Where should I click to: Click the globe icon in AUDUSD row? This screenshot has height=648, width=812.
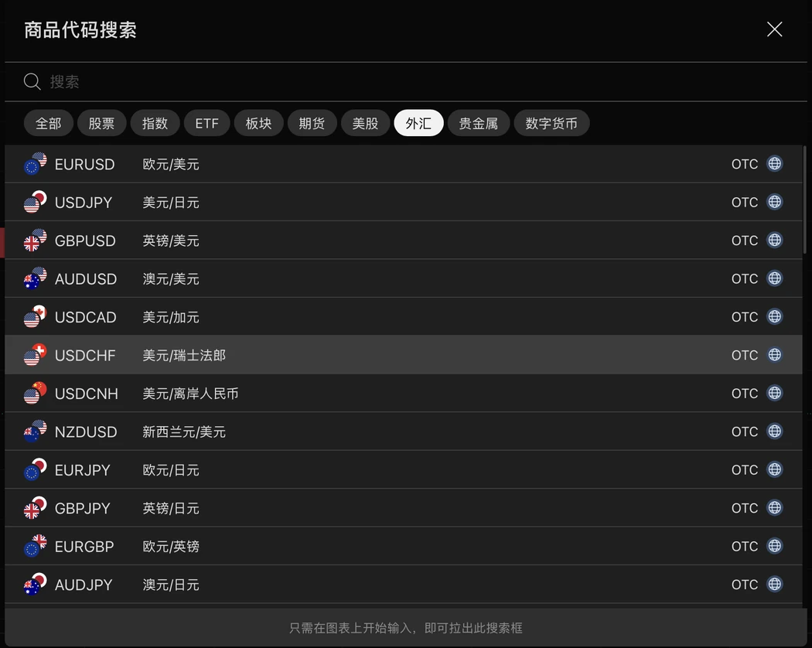775,278
